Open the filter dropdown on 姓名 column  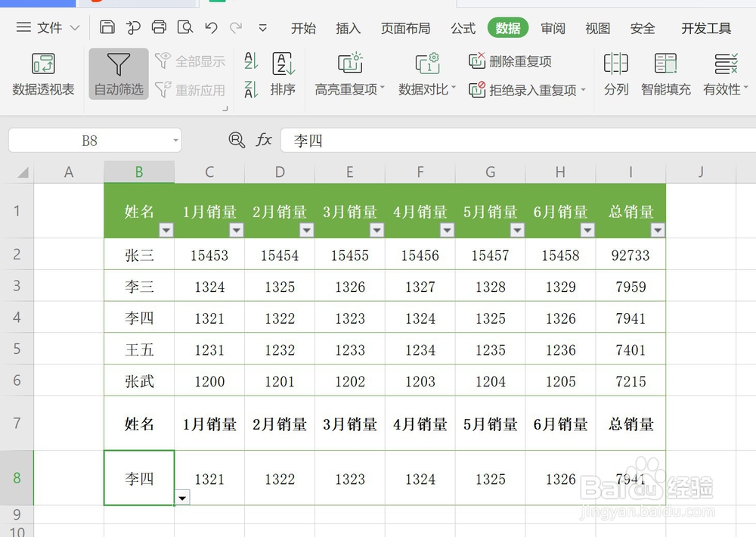167,230
